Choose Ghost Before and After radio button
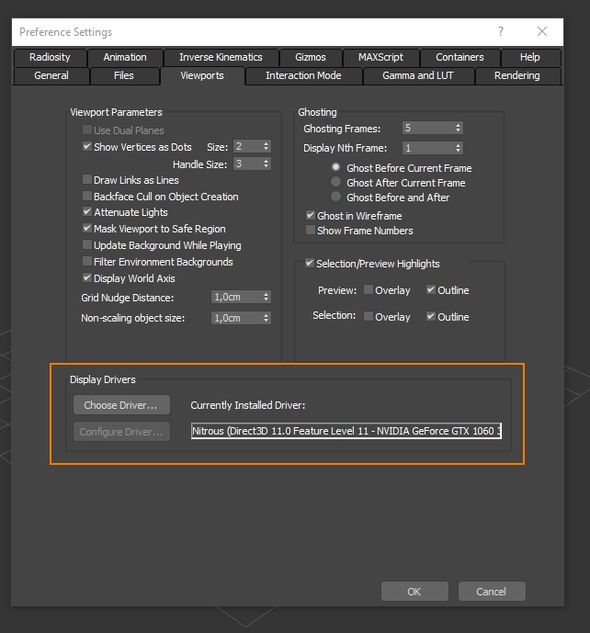 (336, 197)
